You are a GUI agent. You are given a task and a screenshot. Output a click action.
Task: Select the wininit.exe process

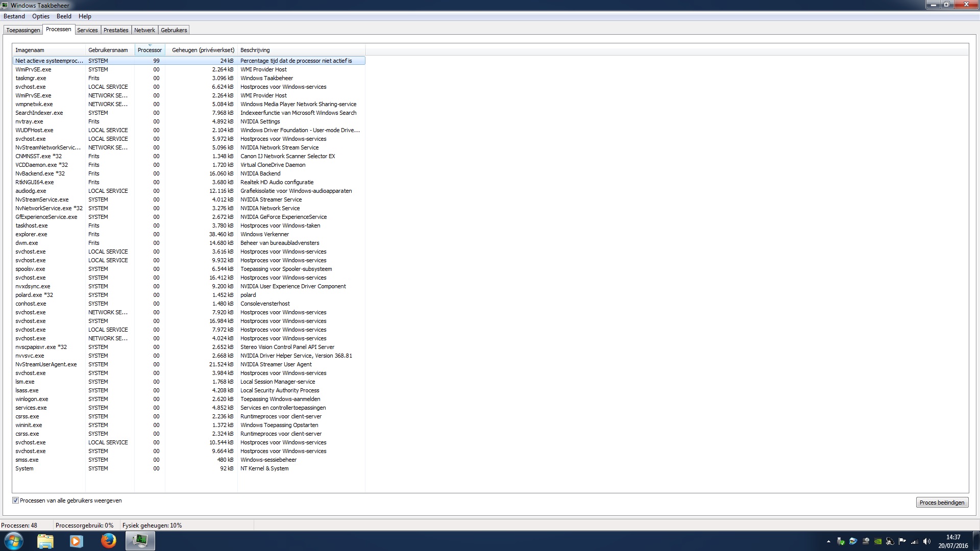click(x=189, y=425)
